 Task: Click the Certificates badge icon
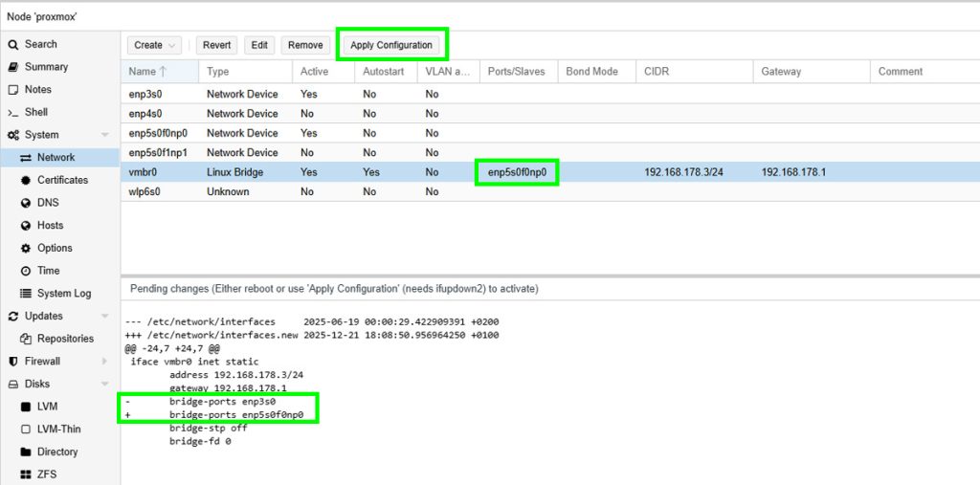coord(27,180)
